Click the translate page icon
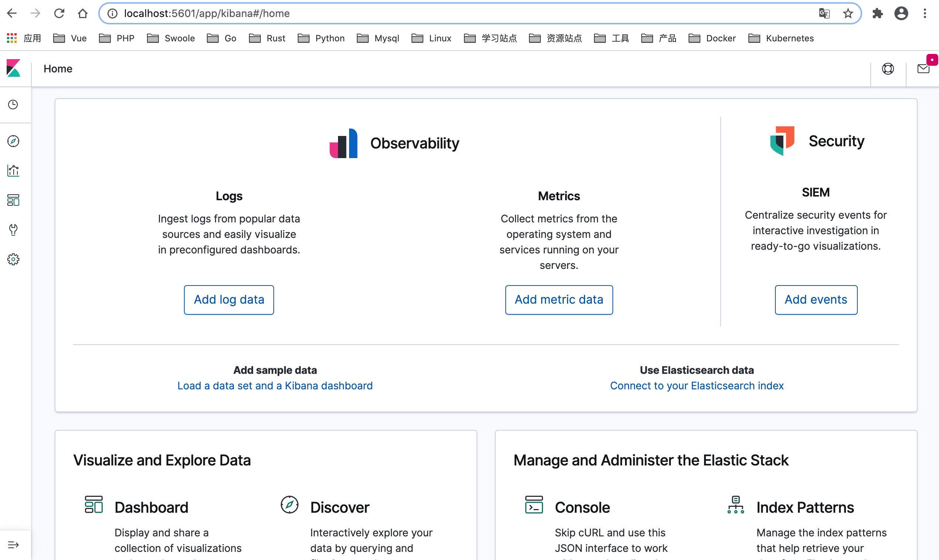Screen dimensions: 939x560 824,14
